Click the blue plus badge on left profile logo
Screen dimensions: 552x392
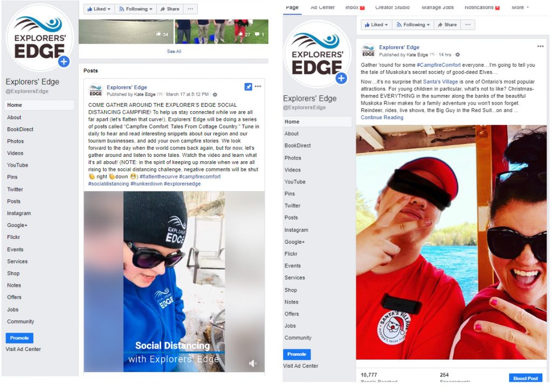pyautogui.click(x=64, y=61)
